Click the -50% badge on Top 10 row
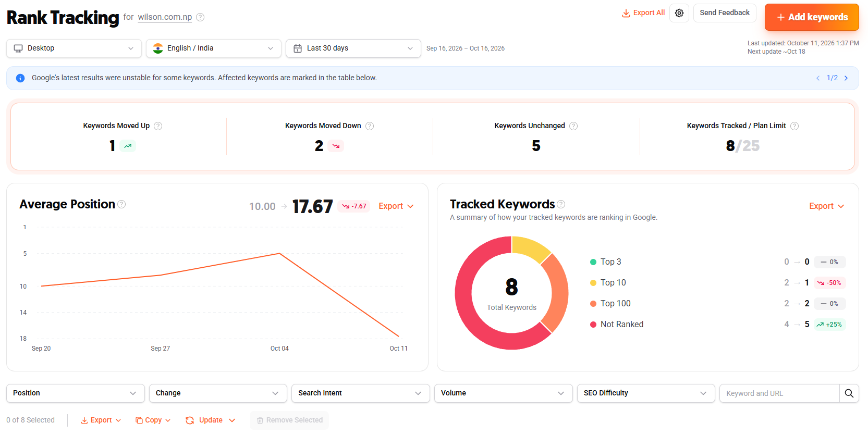Screen dimensions: 868x435 click(x=829, y=283)
